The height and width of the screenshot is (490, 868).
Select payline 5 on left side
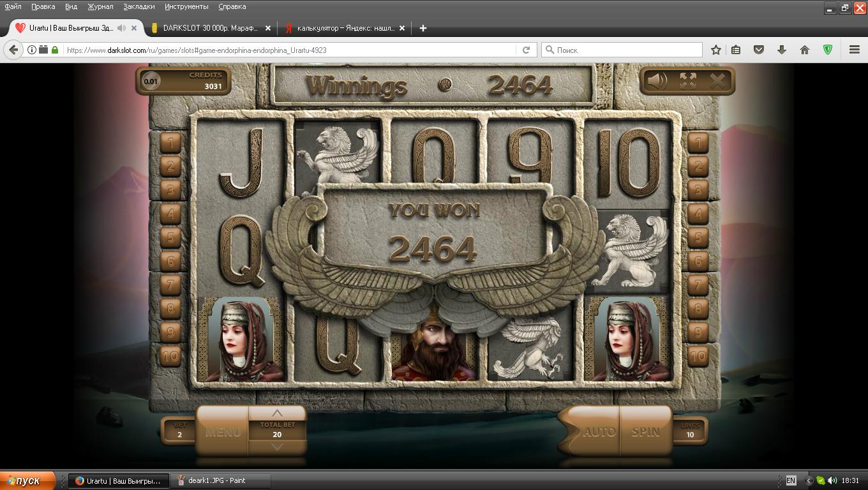click(170, 237)
